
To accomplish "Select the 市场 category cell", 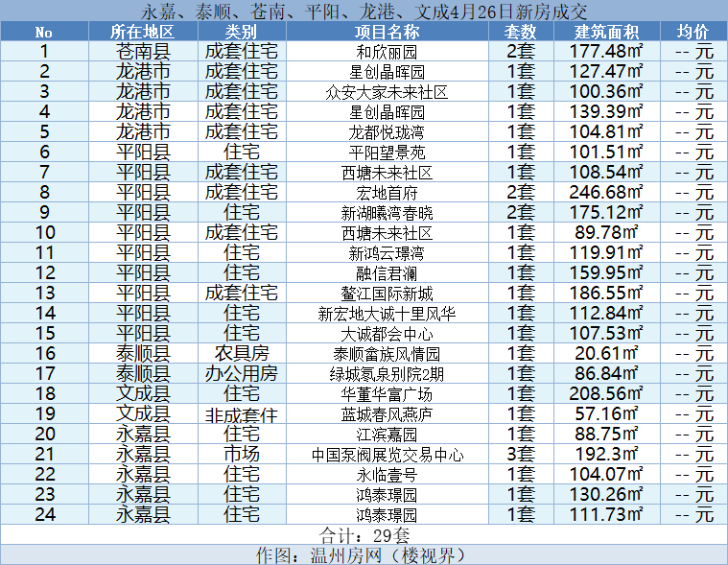I will pyautogui.click(x=242, y=454).
